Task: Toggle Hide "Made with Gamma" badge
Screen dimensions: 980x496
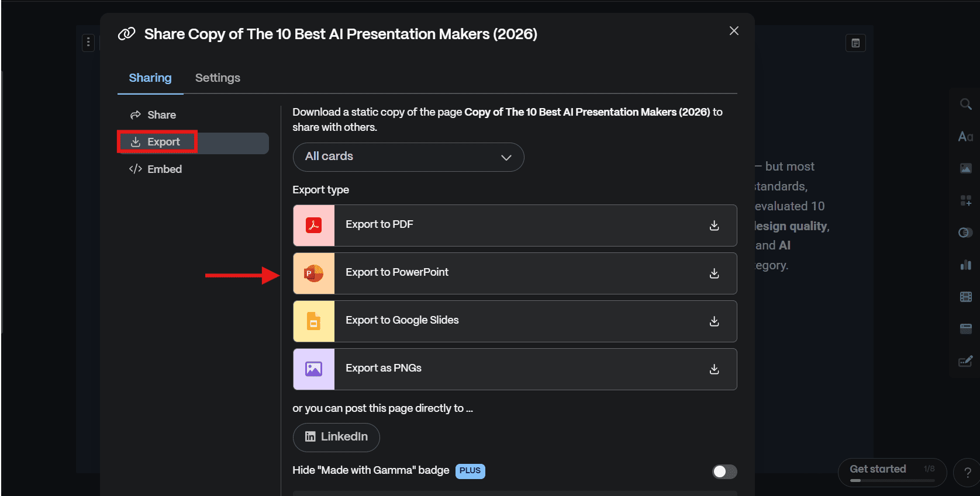Action: click(724, 471)
